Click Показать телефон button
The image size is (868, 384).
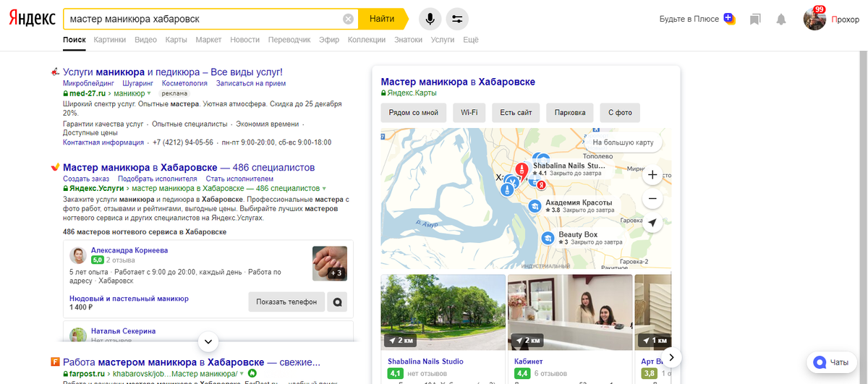(286, 302)
